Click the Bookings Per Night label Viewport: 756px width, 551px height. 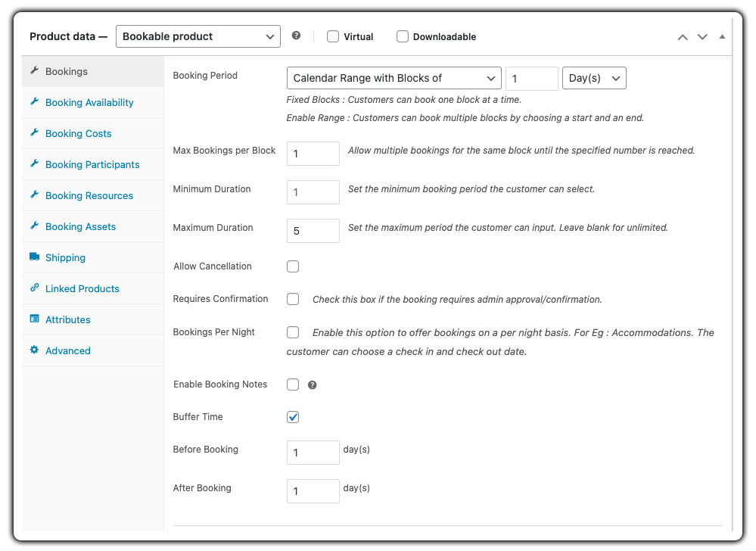coord(213,332)
